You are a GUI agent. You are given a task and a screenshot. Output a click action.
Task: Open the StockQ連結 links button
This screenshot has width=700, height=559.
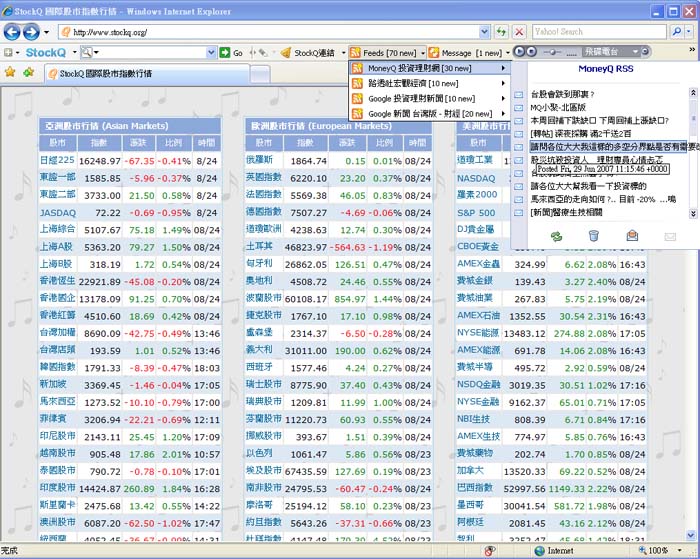point(308,53)
